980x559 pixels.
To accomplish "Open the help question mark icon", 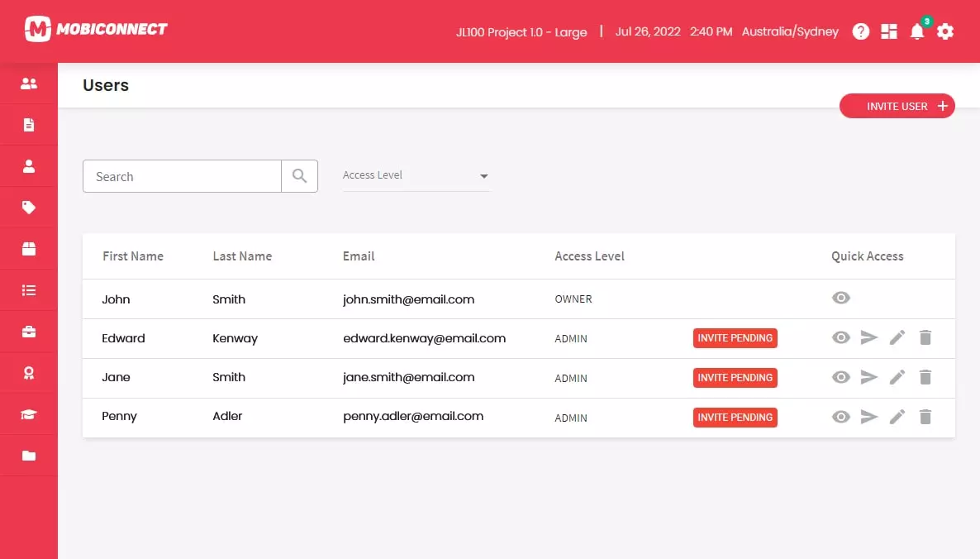I will coord(861,31).
